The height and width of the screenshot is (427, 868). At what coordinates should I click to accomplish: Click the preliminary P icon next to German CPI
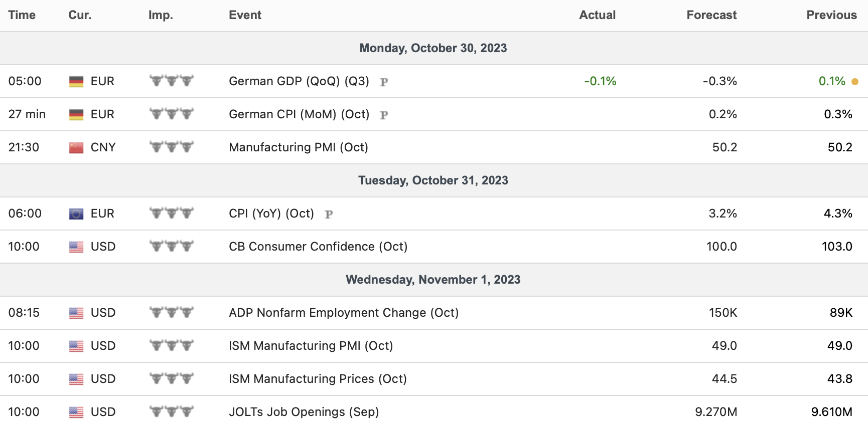384,115
